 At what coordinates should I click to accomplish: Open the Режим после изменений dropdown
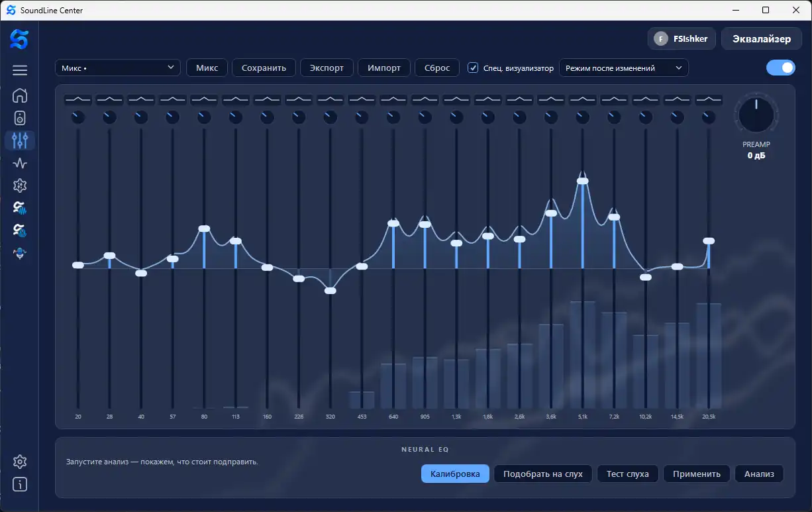point(624,68)
